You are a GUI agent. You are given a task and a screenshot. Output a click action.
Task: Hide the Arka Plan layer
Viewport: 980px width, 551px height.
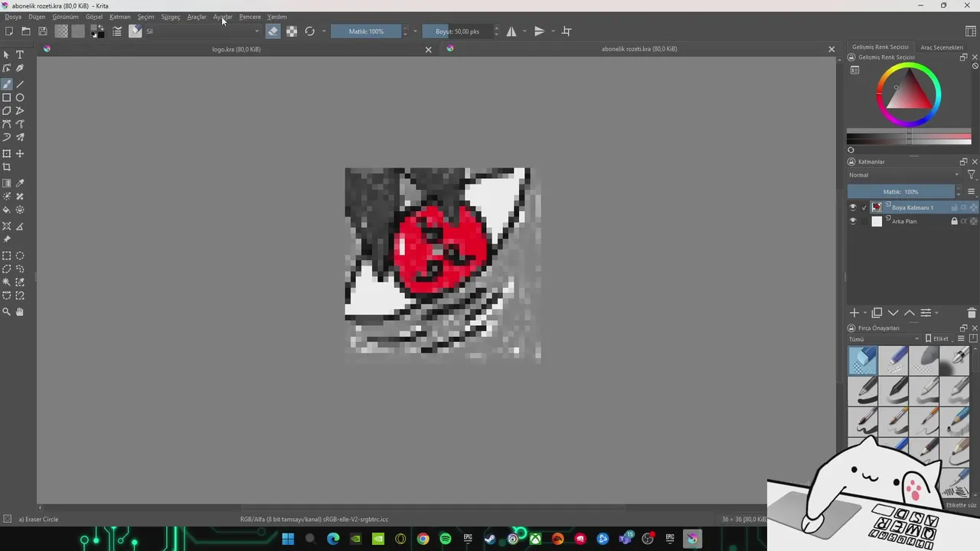pos(853,221)
